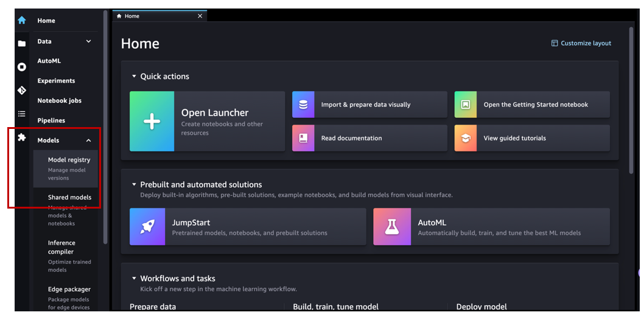The width and height of the screenshot is (644, 315).
Task: Open the extensions puzzle-piece icon
Action: click(22, 137)
